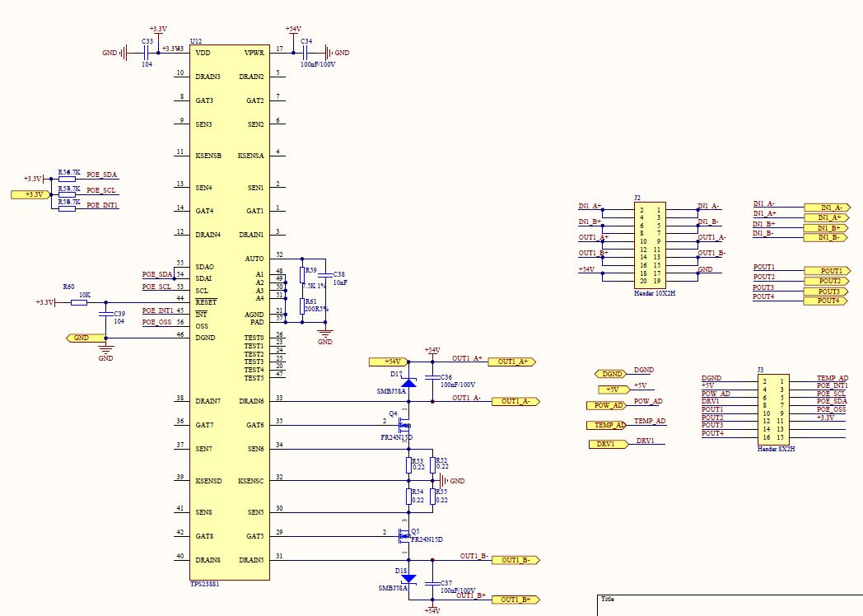Click the yellow DRV1 port
This screenshot has width=863, height=616.
pyautogui.click(x=609, y=444)
